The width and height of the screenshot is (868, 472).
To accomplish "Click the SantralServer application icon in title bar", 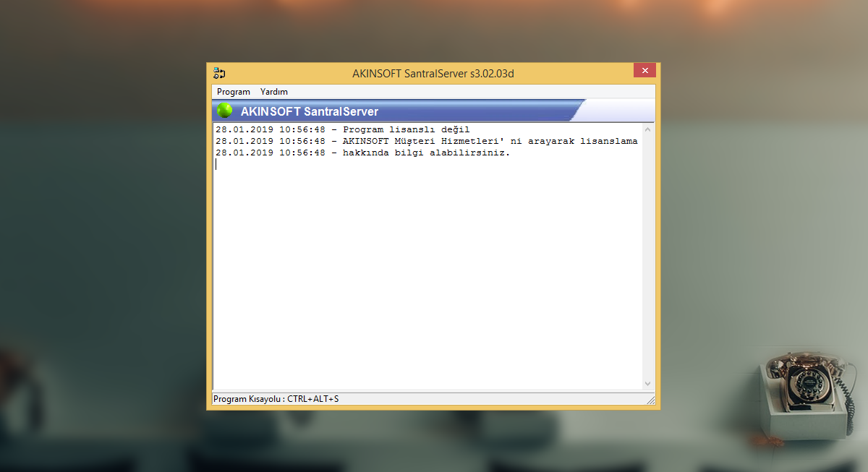I will (218, 73).
